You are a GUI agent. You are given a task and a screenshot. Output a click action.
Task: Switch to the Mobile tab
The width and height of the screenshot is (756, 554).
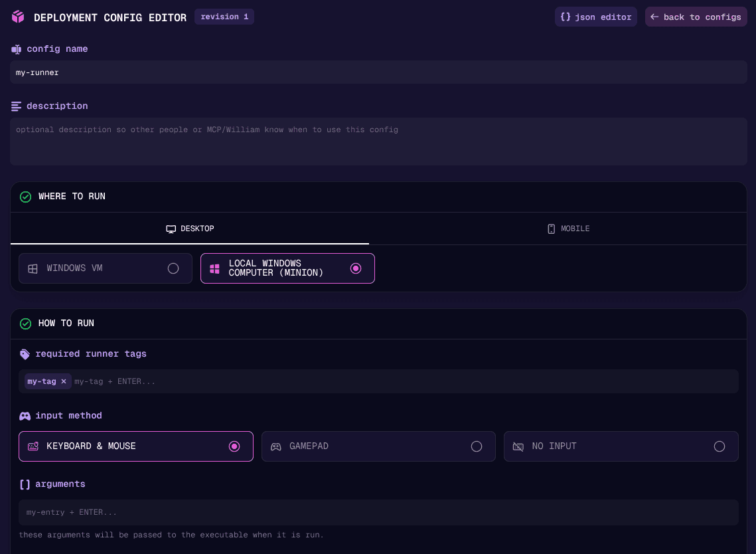pyautogui.click(x=568, y=229)
